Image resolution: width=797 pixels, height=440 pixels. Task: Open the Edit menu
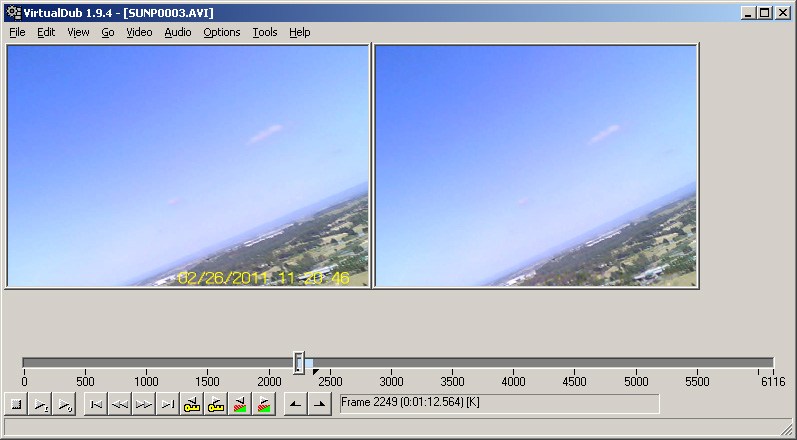click(46, 32)
